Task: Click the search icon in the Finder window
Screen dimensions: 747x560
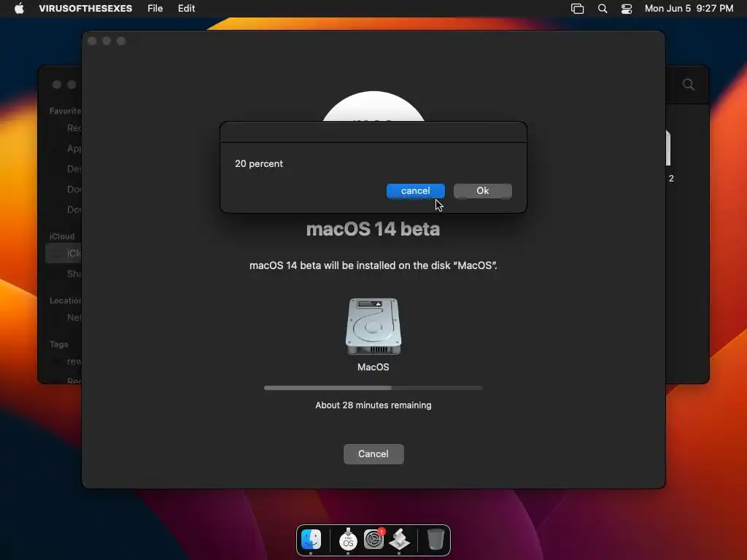Action: 689,85
